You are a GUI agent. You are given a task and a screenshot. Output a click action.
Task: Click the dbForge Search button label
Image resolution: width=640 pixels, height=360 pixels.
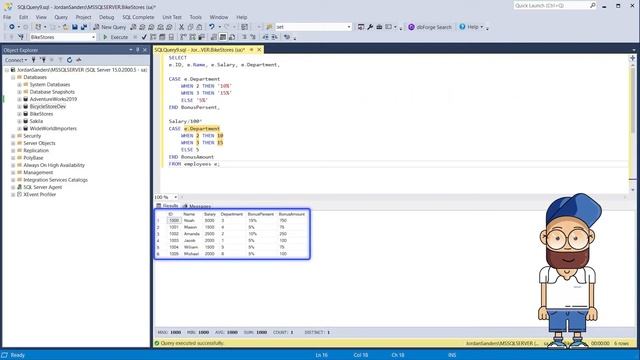click(x=434, y=27)
